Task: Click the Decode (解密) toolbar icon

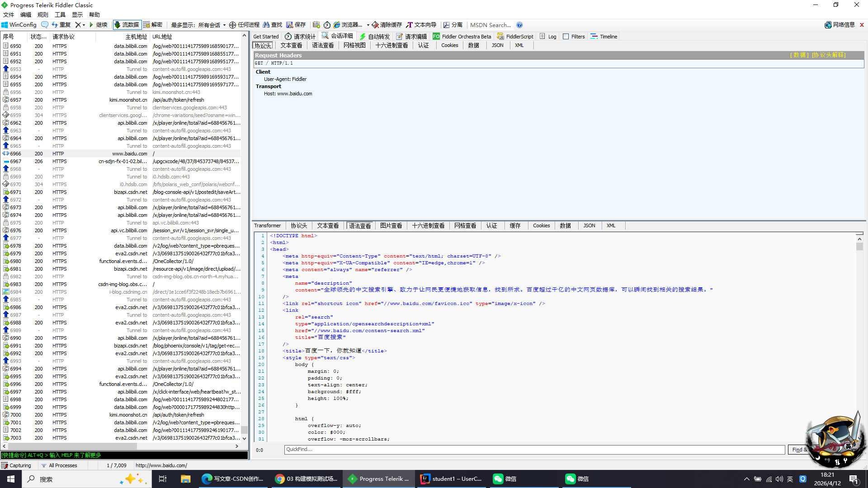Action: [147, 25]
